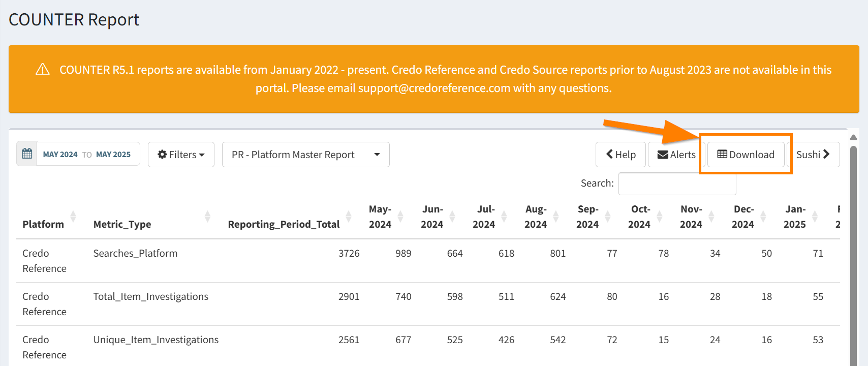The image size is (868, 366).
Task: Click the total value 3726
Action: 349,253
